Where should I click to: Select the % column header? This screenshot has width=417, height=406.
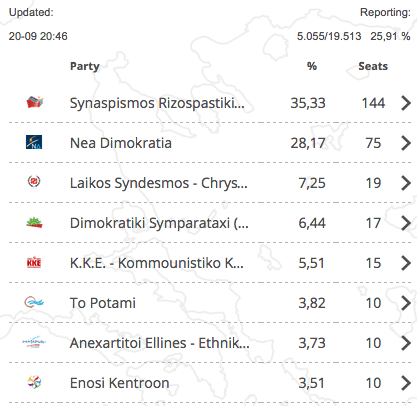[x=312, y=66]
